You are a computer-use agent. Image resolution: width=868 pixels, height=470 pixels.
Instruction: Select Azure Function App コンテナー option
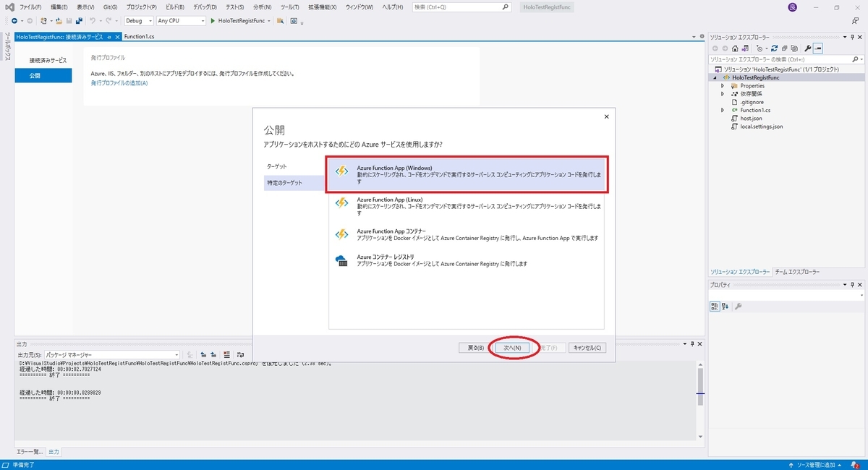467,234
